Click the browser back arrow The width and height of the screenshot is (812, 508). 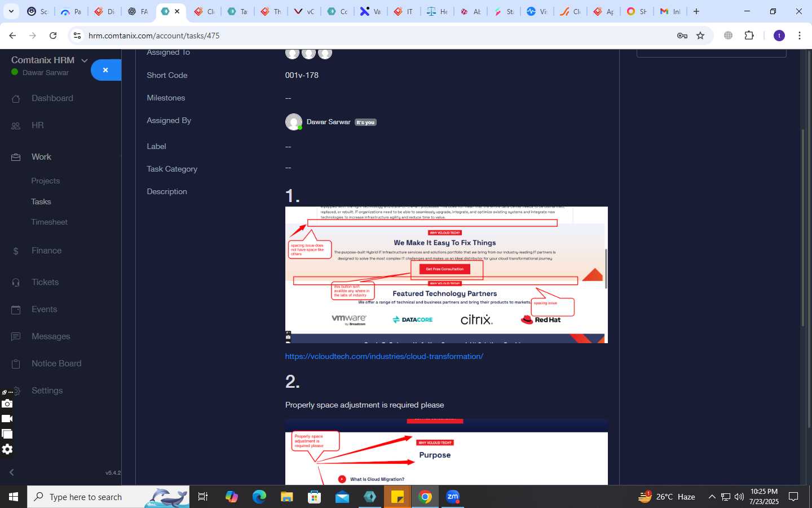[12, 36]
